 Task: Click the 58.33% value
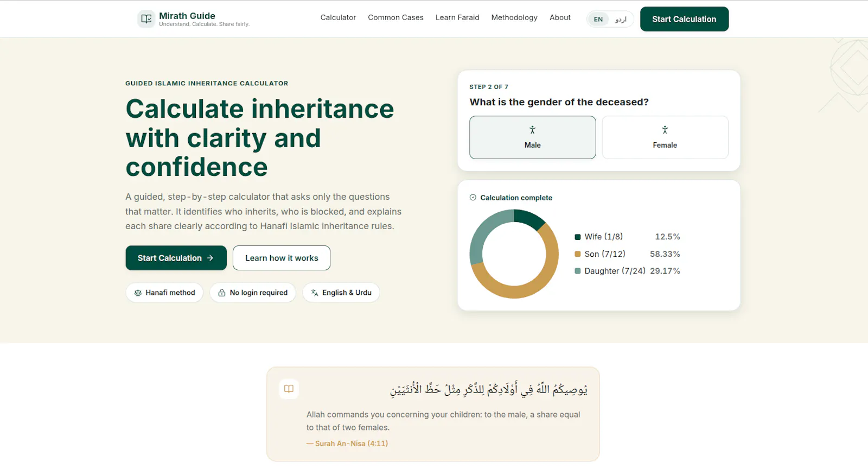point(665,254)
